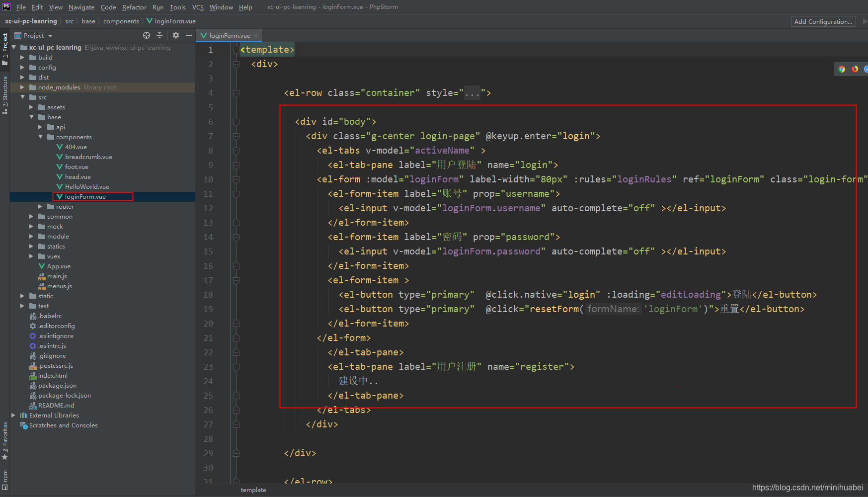Viewport: 868px width, 497px height.
Task: Select package.json in project tree
Action: pos(53,386)
